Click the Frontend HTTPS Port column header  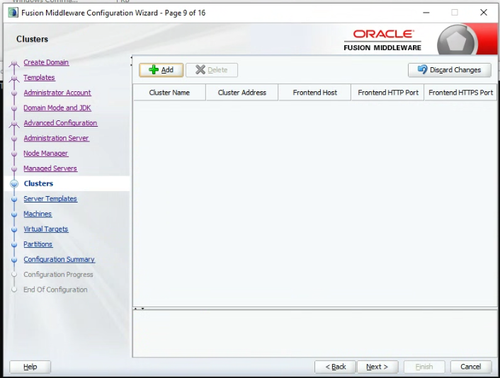pos(461,92)
